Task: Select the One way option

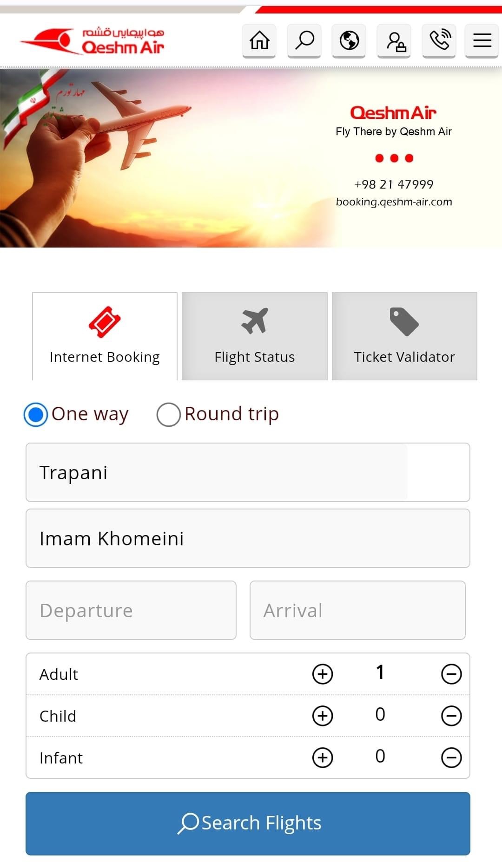Action: click(36, 414)
